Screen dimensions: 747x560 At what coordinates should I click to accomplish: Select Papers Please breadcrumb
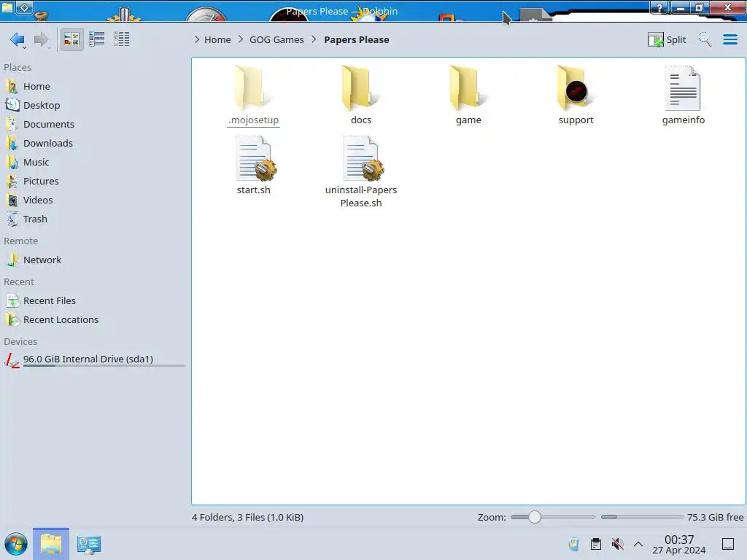coord(356,39)
